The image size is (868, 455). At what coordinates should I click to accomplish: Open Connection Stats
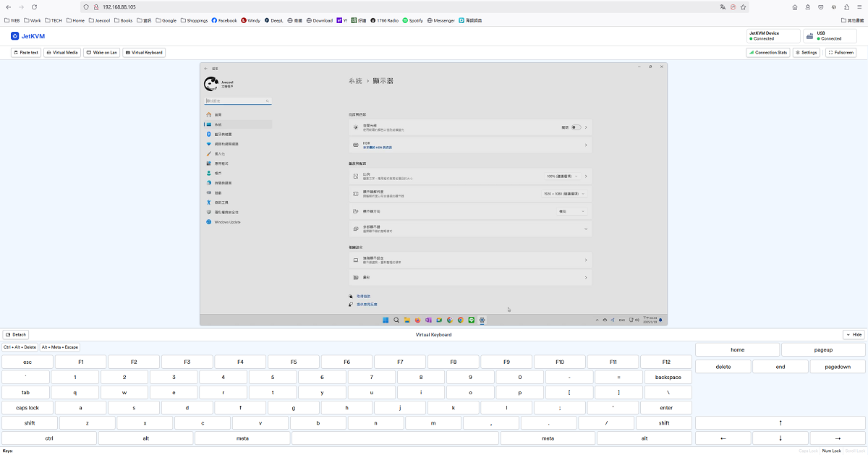768,53
